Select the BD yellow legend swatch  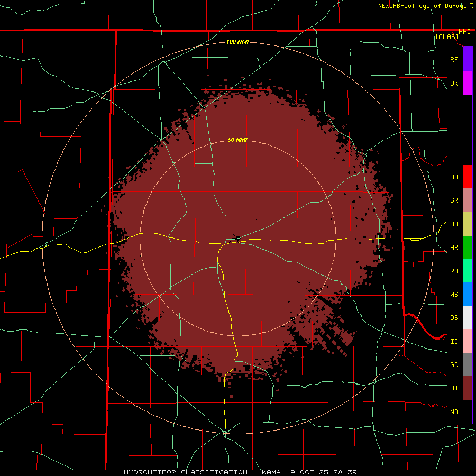click(467, 224)
